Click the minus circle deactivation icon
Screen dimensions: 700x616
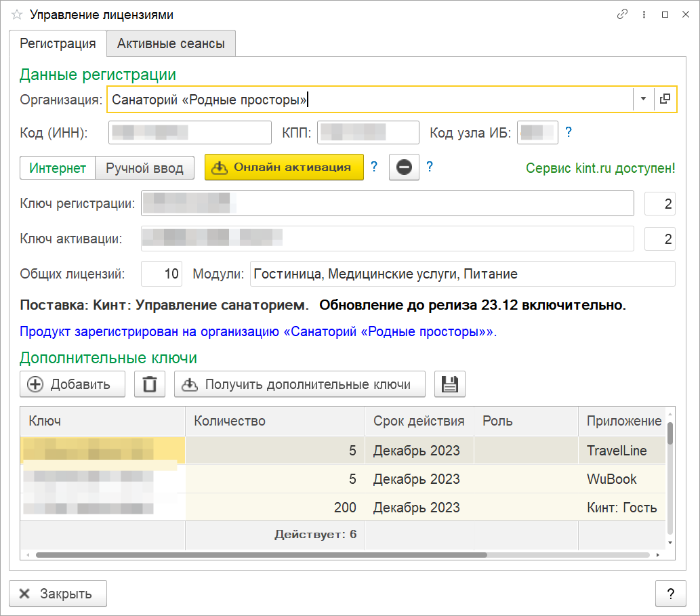[x=404, y=167]
